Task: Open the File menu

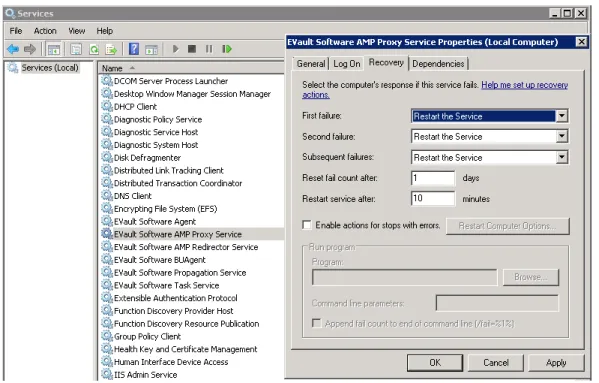Action: click(16, 31)
